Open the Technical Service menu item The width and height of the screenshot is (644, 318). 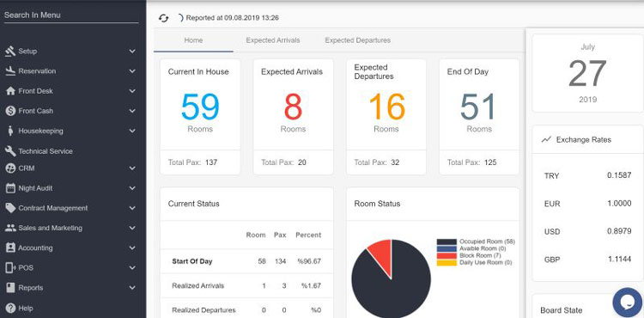[x=46, y=151]
